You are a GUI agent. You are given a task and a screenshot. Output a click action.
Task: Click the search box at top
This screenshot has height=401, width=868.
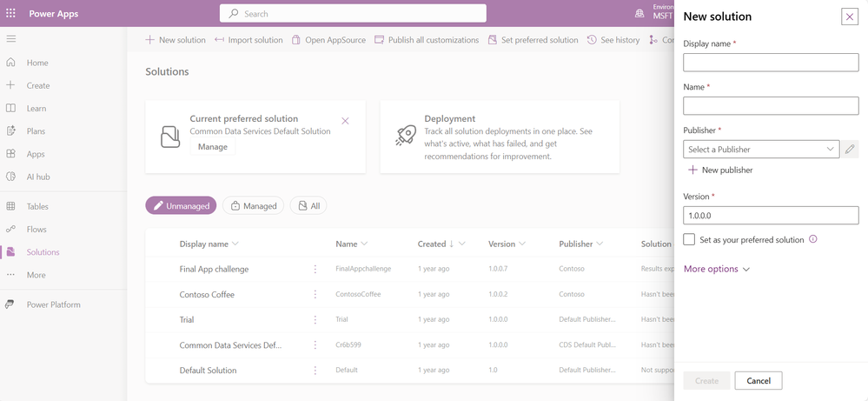point(353,13)
